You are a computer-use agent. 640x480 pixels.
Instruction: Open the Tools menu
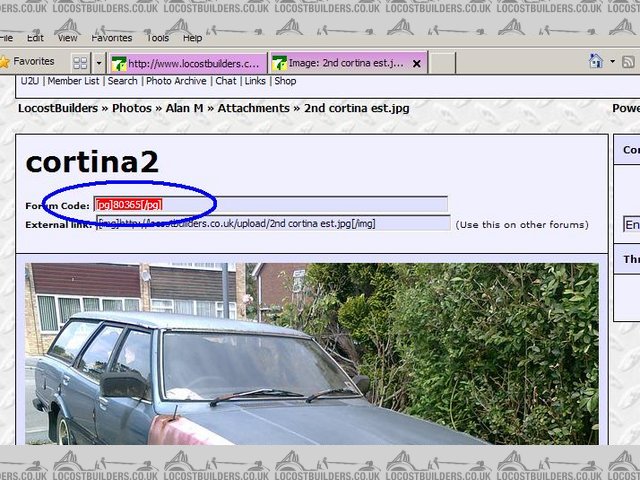pos(158,38)
